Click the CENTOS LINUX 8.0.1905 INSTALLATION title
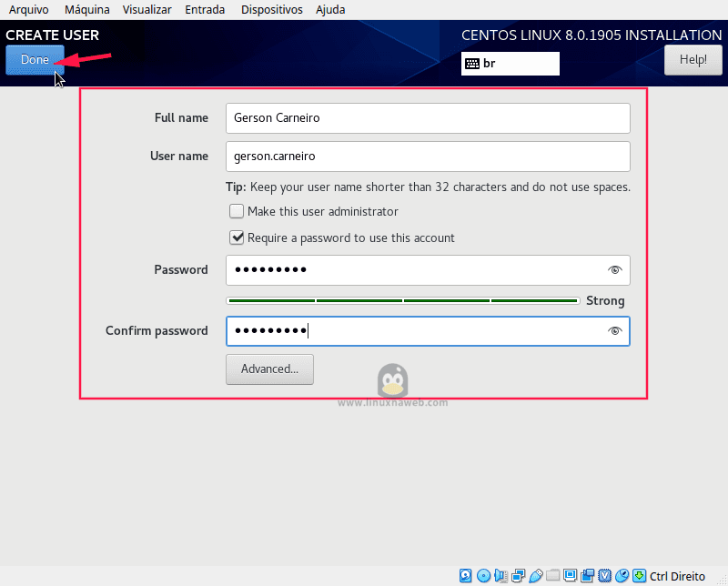 pos(591,35)
